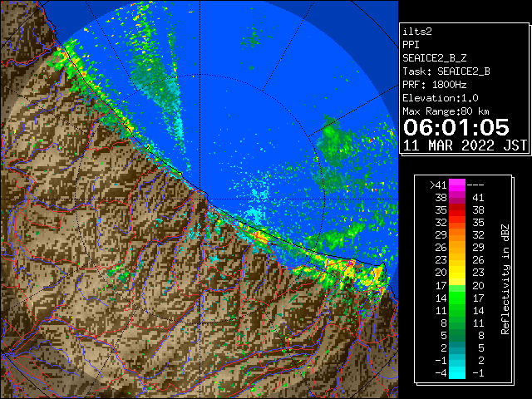
Task: Click the bright green 14 dBZ swatch
Action: tap(457, 298)
